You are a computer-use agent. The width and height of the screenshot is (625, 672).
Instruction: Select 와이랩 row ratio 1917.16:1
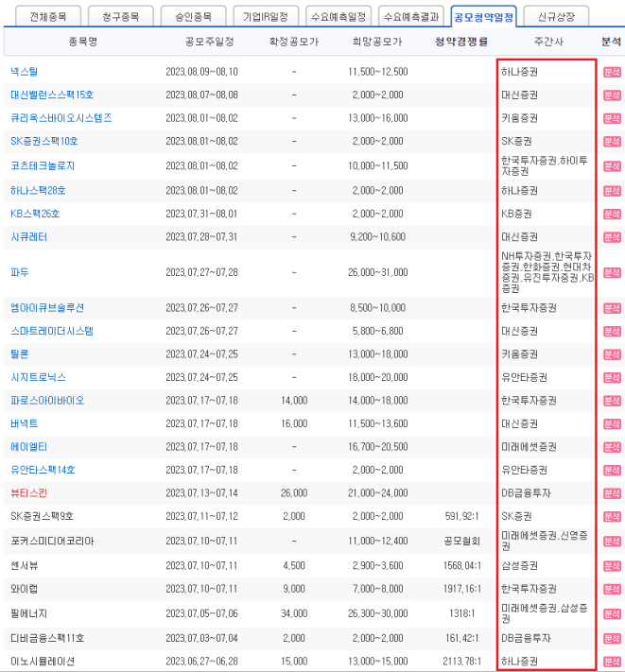coord(462,589)
